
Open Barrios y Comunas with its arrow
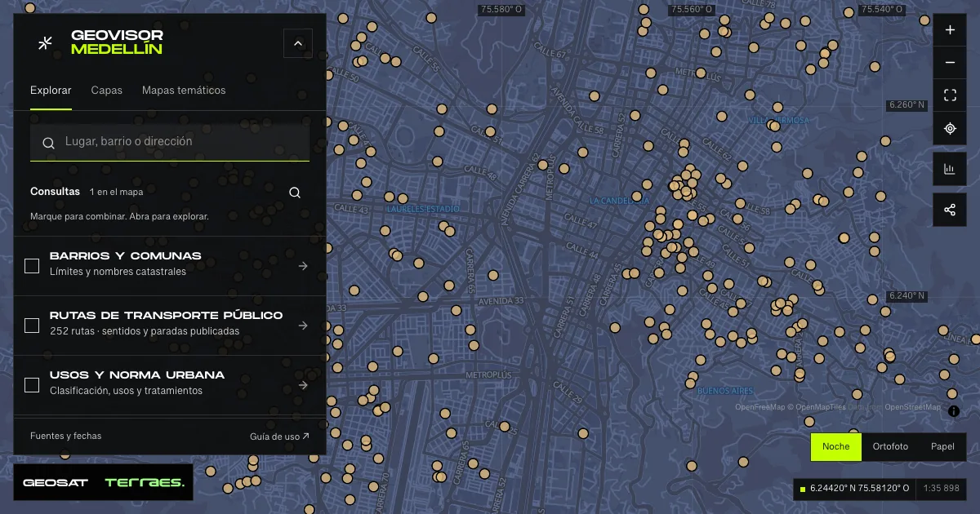[x=303, y=266]
